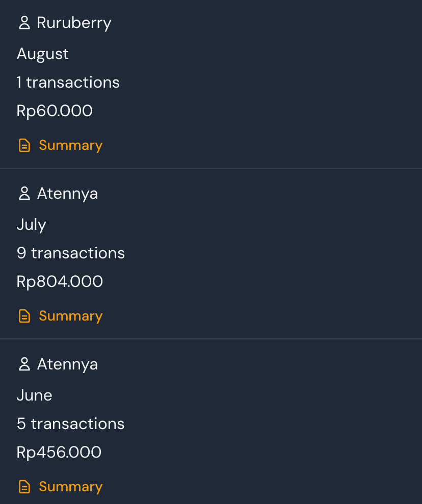Image resolution: width=422 pixels, height=504 pixels.
Task: Click the June month label
Action: (35, 395)
